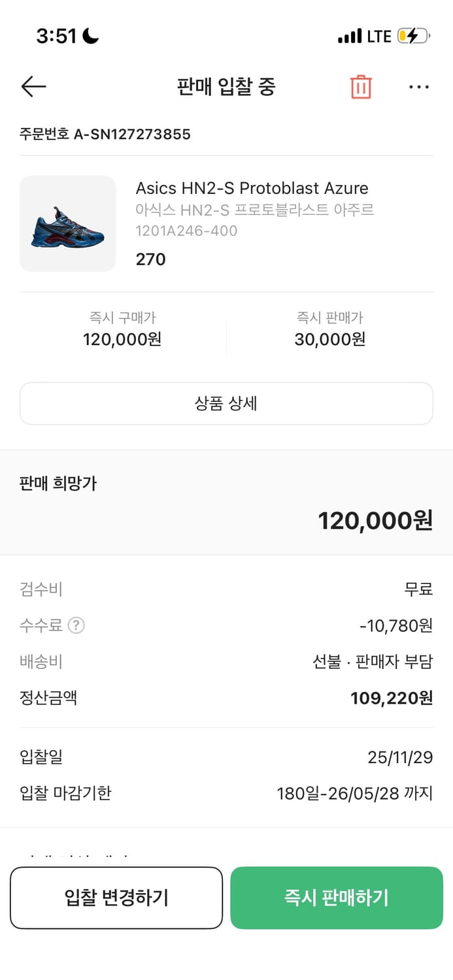
Task: Open 상품 상세 for product details
Action: point(226,404)
